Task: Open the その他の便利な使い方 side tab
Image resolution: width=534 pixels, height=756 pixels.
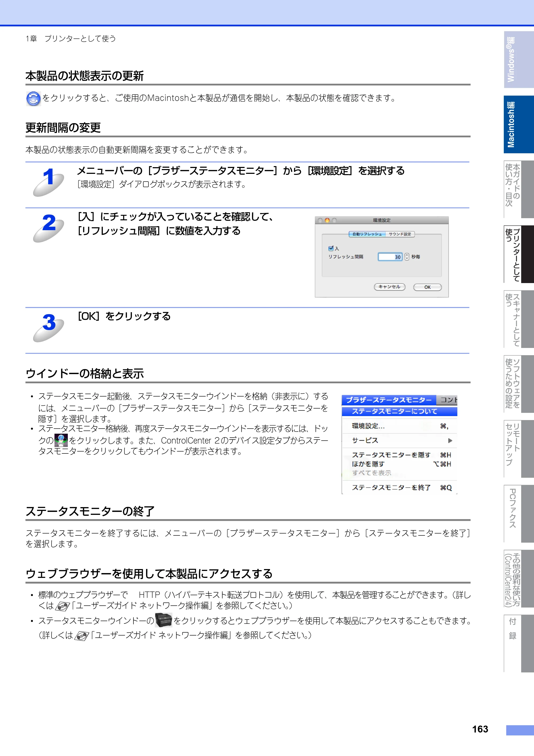Action: (519, 578)
